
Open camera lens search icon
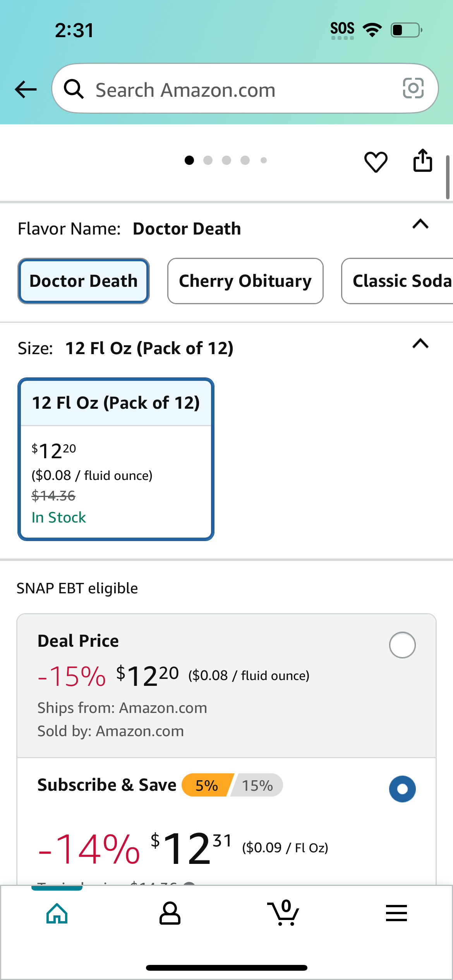413,88
